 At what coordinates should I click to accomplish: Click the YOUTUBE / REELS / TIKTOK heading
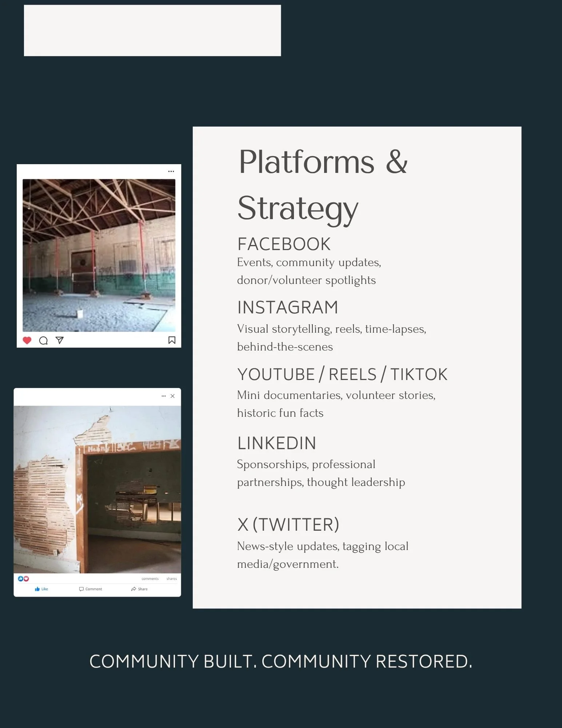click(x=342, y=375)
